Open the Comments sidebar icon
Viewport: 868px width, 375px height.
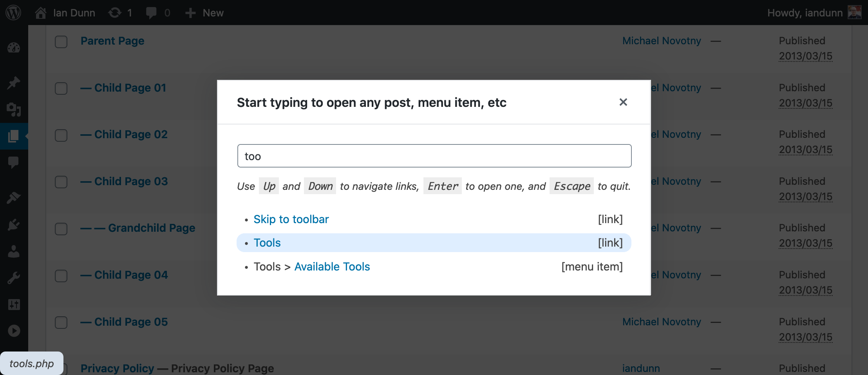pos(14,162)
